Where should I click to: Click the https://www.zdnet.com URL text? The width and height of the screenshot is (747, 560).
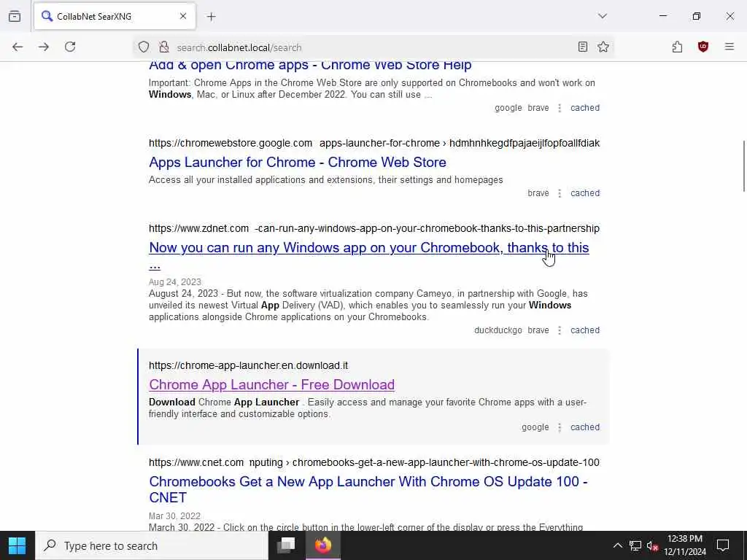pos(198,228)
